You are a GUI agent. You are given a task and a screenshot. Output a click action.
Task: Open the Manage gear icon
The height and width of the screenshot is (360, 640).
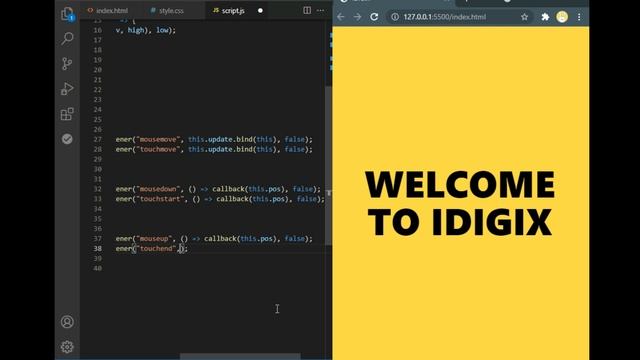point(67,347)
